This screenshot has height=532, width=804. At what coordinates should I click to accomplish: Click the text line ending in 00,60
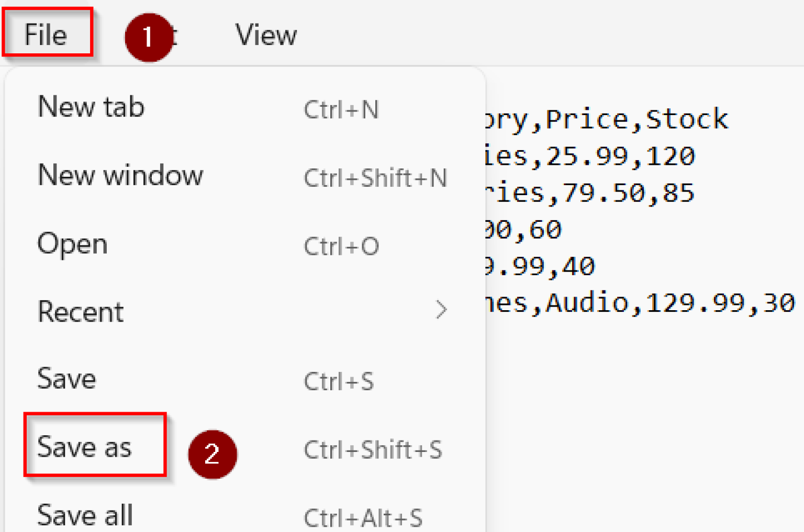tap(523, 230)
